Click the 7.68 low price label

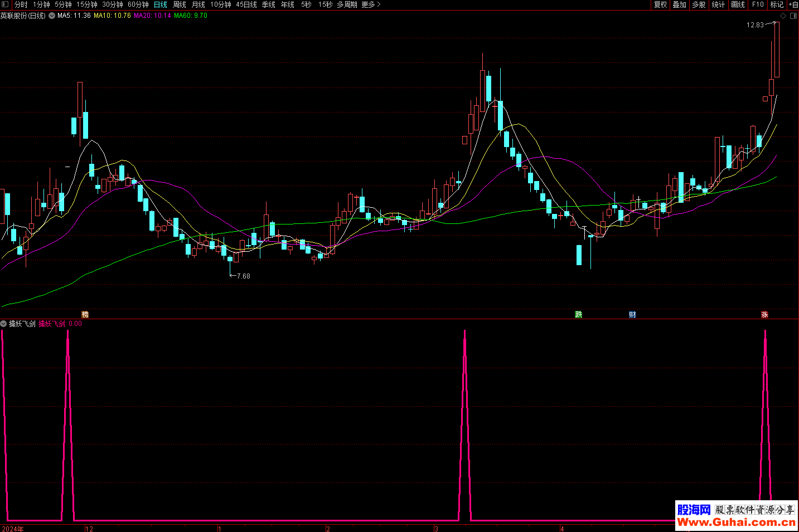[x=244, y=276]
